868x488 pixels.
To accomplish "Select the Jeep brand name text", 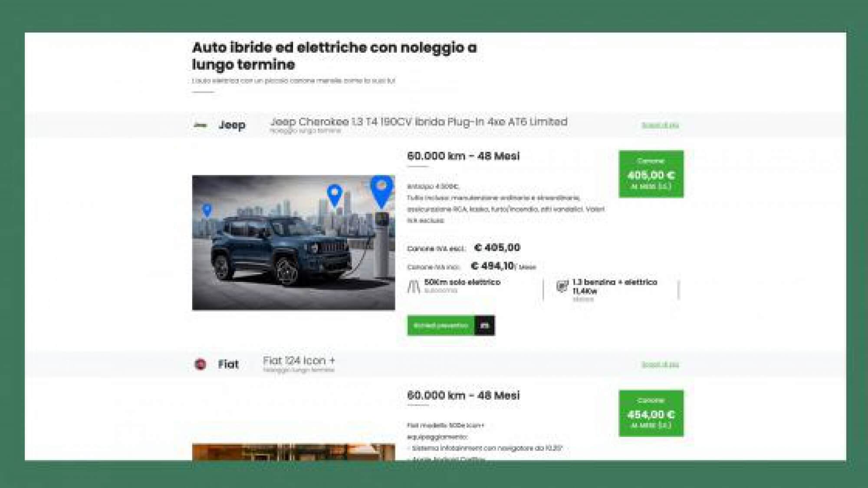I will 232,125.
